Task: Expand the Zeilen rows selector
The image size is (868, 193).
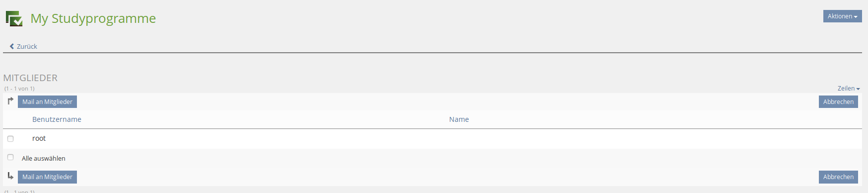Action: pyautogui.click(x=849, y=88)
